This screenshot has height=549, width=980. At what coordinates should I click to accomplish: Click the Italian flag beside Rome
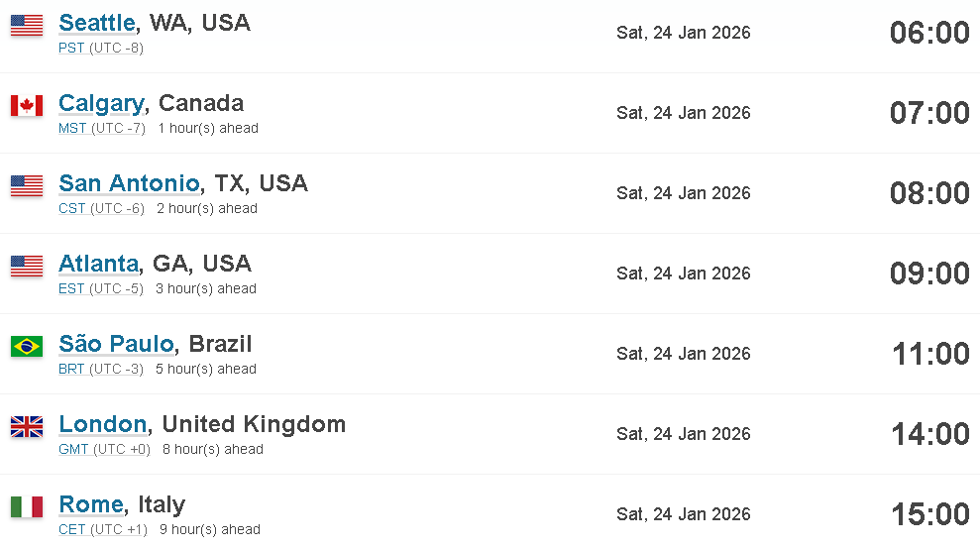tap(27, 506)
